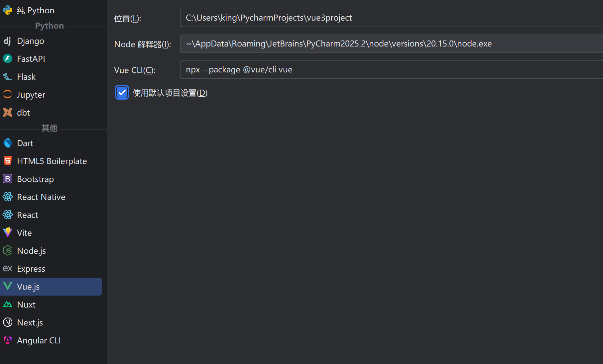Screen dimensions: 603x364
Task: Click the FastAPI icon
Action: pyautogui.click(x=8, y=59)
